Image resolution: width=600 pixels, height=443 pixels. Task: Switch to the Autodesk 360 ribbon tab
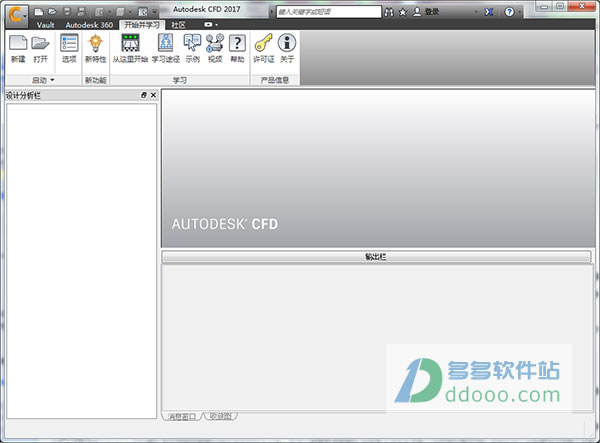coord(89,25)
